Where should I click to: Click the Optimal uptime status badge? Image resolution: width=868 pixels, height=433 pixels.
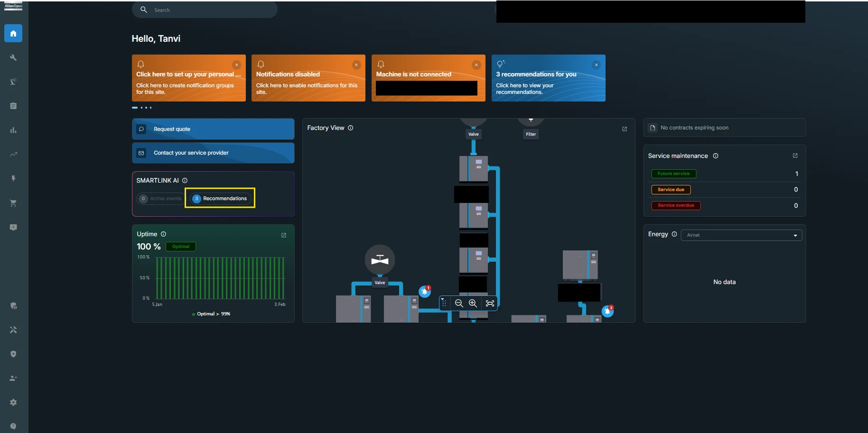coord(181,247)
